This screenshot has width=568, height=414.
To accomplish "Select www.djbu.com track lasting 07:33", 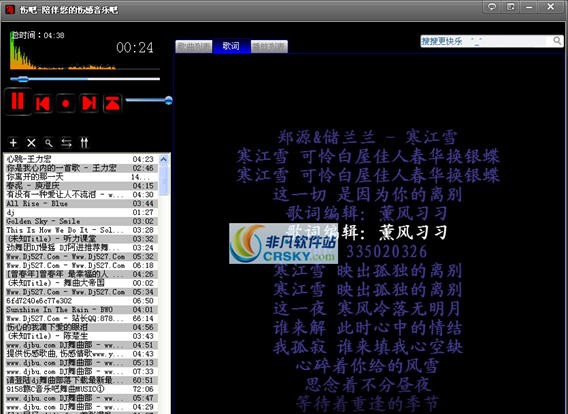I will (x=81, y=372).
